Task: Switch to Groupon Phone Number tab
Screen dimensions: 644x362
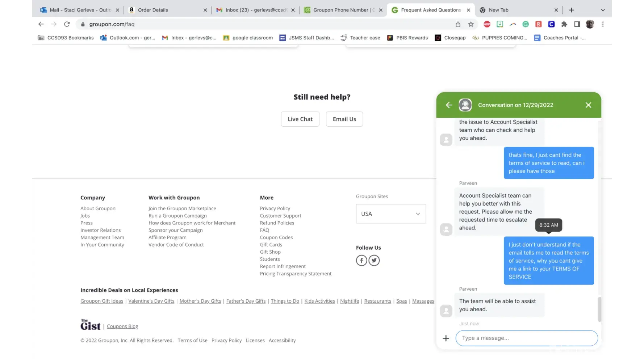Action: click(x=340, y=10)
